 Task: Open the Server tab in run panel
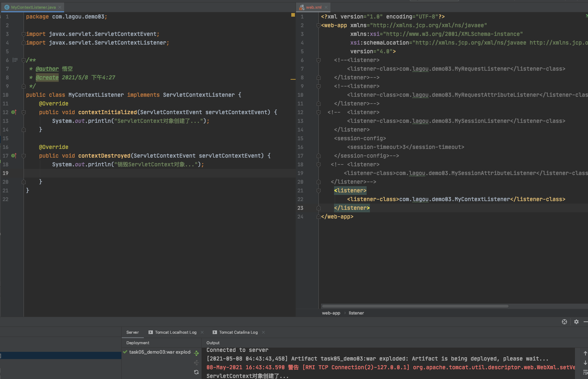click(133, 332)
